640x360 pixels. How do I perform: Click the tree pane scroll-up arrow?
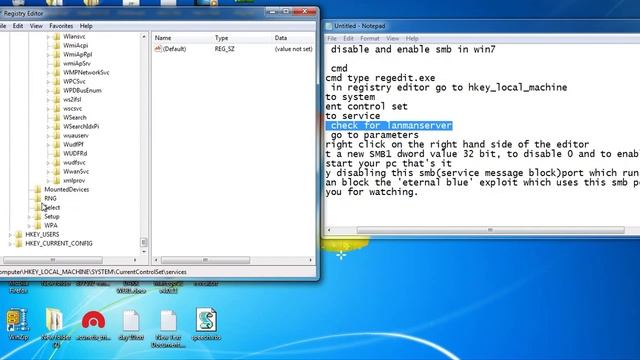tap(144, 37)
